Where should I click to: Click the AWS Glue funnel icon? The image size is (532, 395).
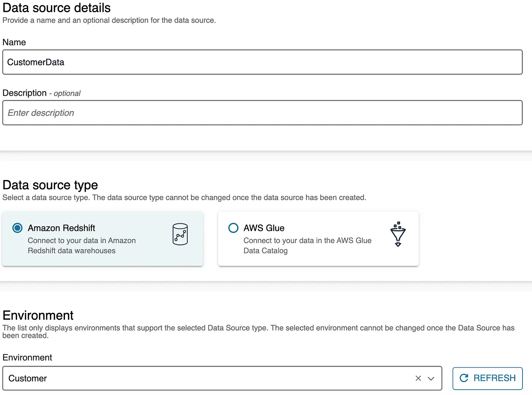pos(398,234)
